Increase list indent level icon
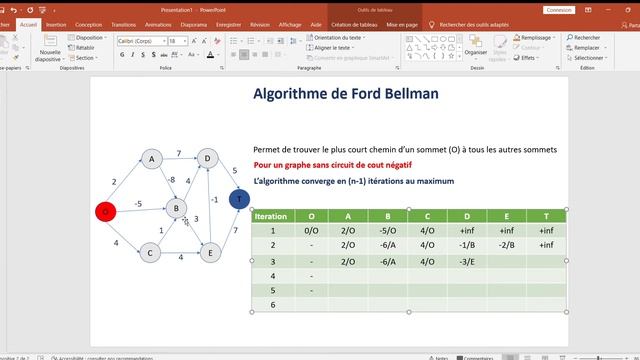 (x=280, y=41)
